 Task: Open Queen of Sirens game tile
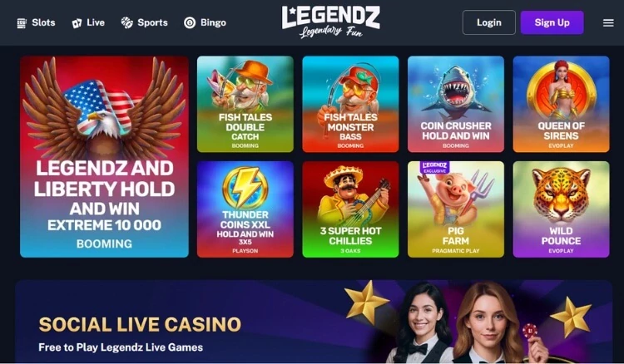561,104
